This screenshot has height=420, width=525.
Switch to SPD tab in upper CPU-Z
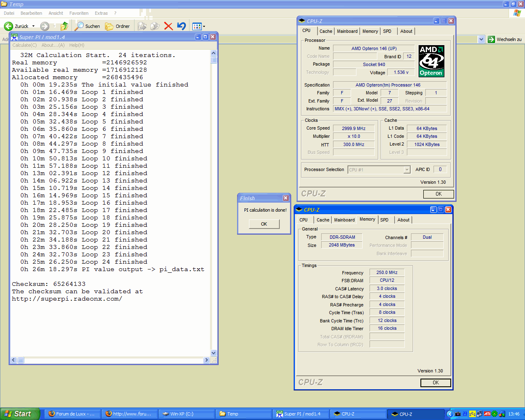click(387, 31)
